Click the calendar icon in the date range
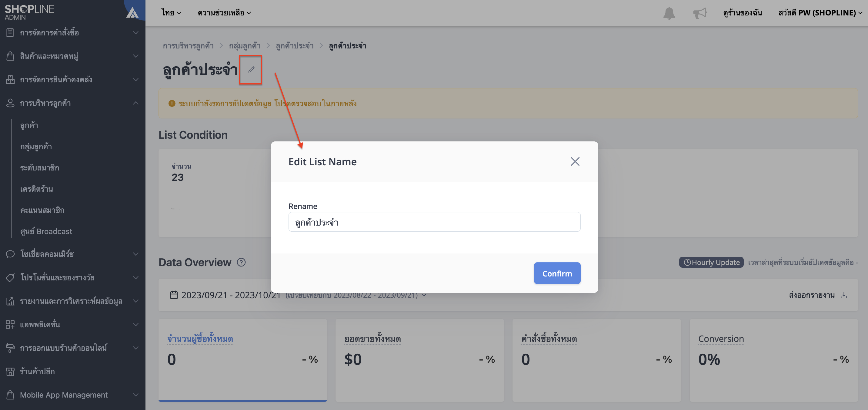The height and width of the screenshot is (410, 868). (174, 295)
